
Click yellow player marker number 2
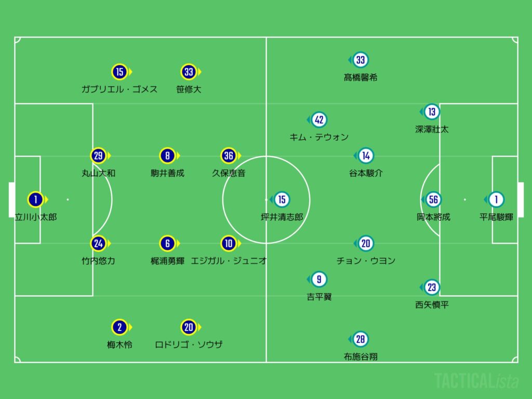pyautogui.click(x=119, y=327)
